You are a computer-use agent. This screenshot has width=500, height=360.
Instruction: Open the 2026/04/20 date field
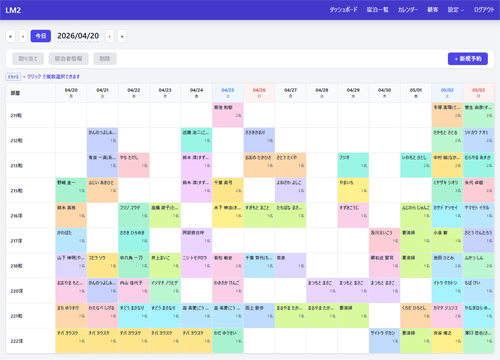pos(78,36)
